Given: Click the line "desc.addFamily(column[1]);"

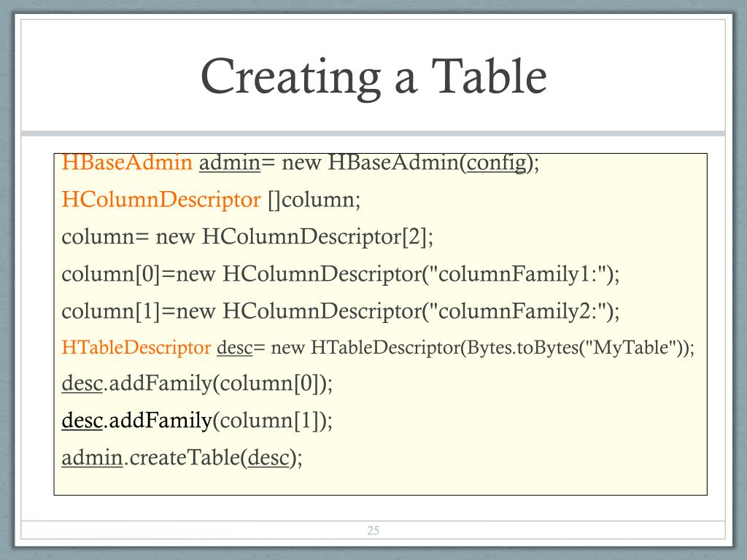Looking at the screenshot, I should click(197, 421).
